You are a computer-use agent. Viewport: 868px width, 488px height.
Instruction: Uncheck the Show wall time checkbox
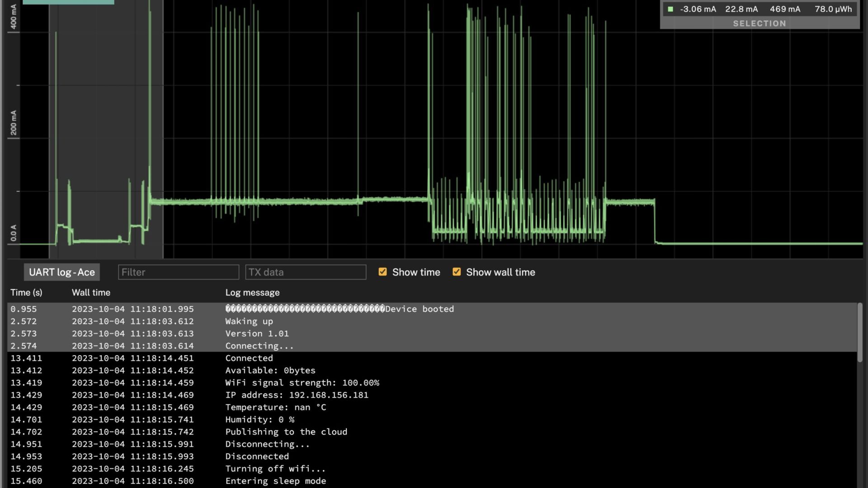click(457, 272)
